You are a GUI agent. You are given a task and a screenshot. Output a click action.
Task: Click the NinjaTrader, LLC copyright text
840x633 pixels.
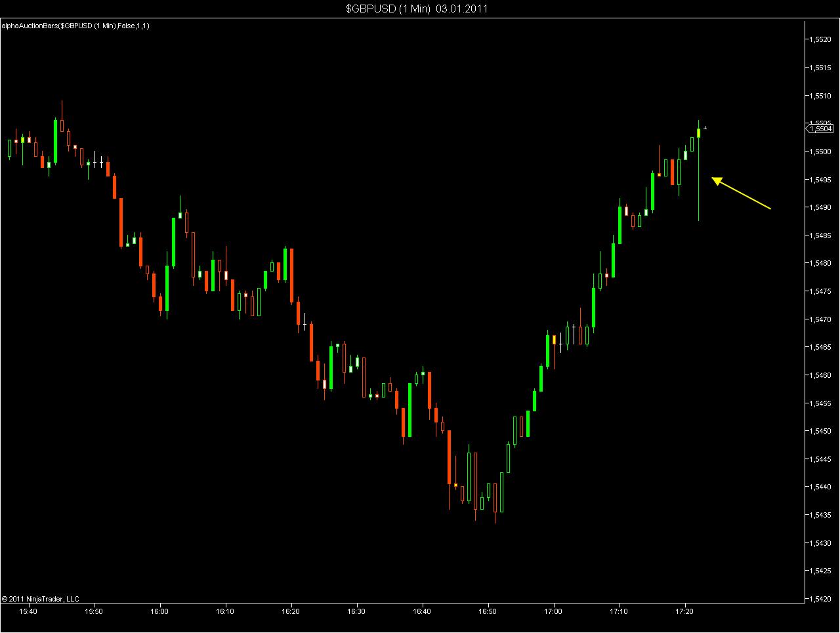coord(40,598)
